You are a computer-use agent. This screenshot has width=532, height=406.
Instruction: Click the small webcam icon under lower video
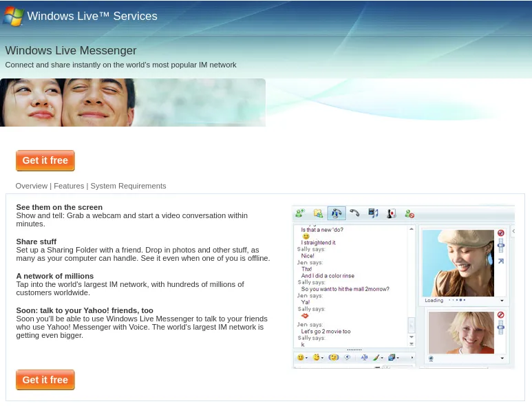coord(431,359)
